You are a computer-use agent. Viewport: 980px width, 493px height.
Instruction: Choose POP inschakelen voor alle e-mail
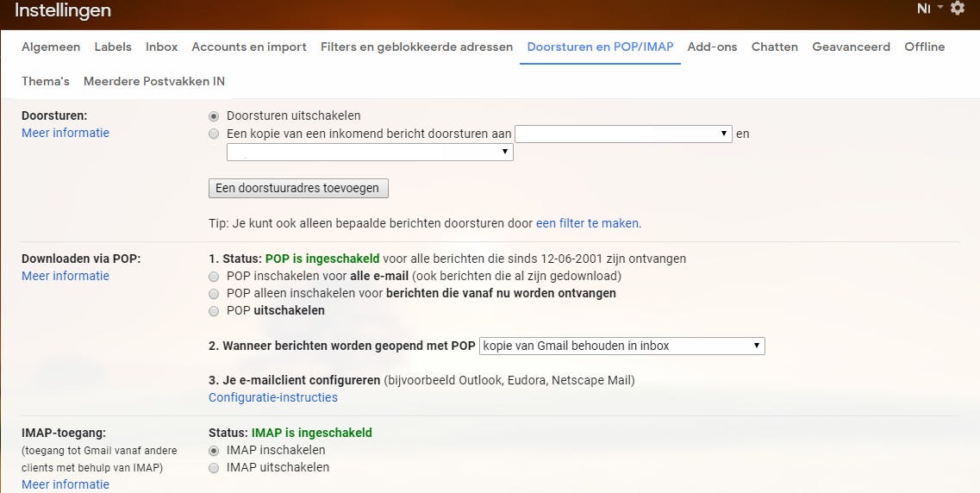[x=214, y=277]
